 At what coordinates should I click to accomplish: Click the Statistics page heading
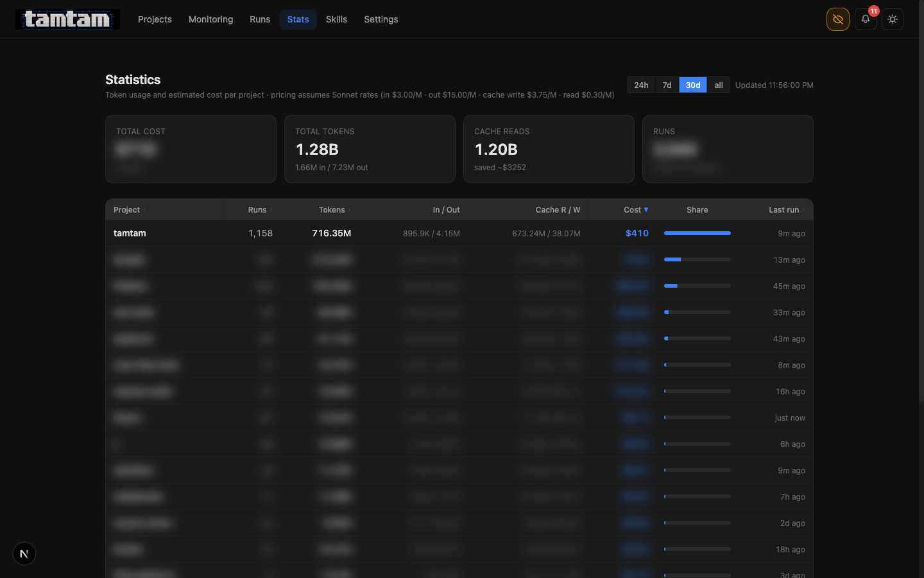coord(133,80)
